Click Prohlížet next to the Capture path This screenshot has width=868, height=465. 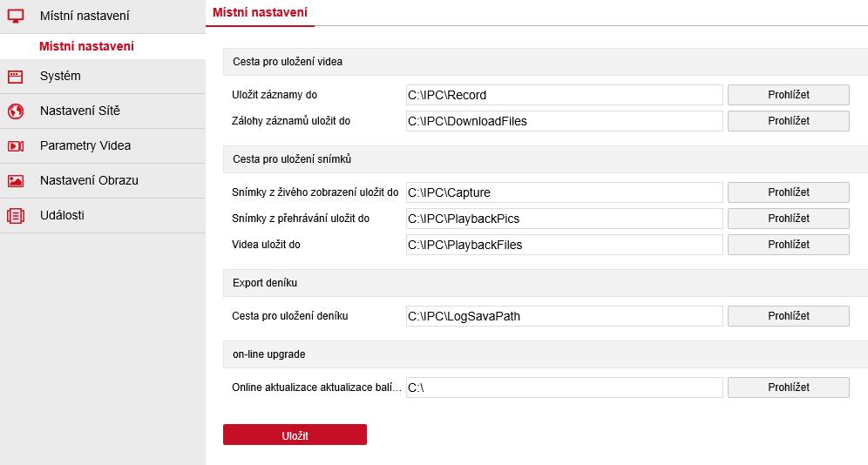(789, 192)
